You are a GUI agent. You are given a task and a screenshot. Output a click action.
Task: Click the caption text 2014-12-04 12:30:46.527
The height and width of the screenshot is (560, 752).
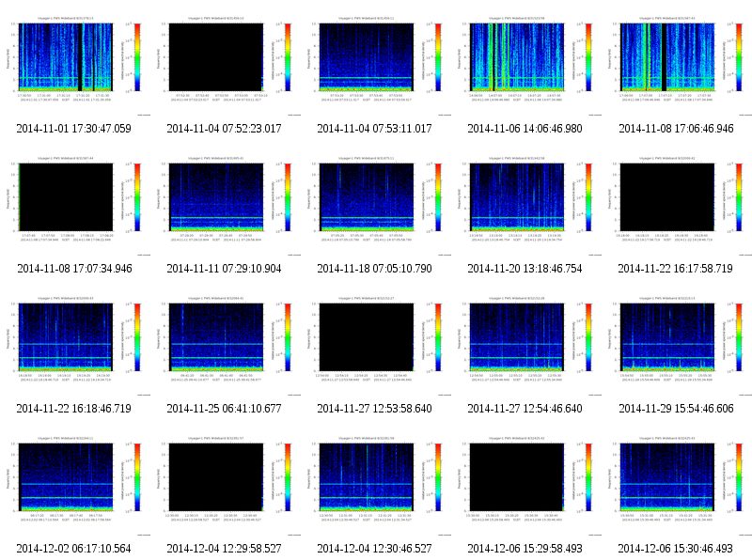pos(374,549)
